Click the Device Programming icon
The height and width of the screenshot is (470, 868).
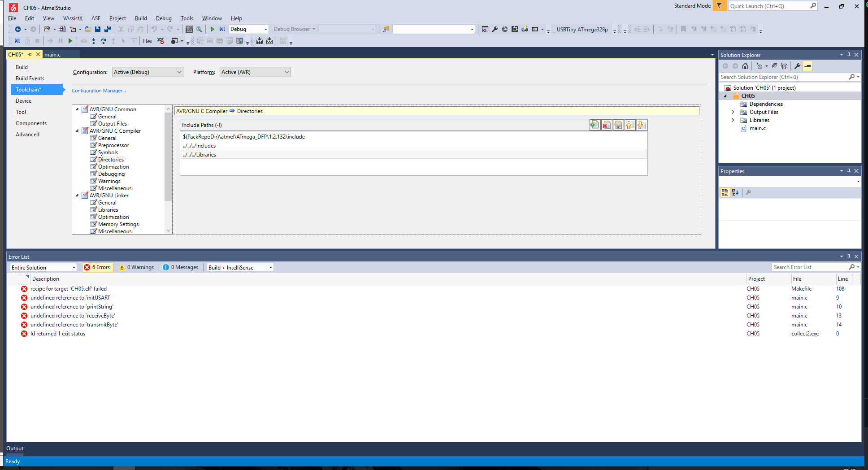pos(525,29)
